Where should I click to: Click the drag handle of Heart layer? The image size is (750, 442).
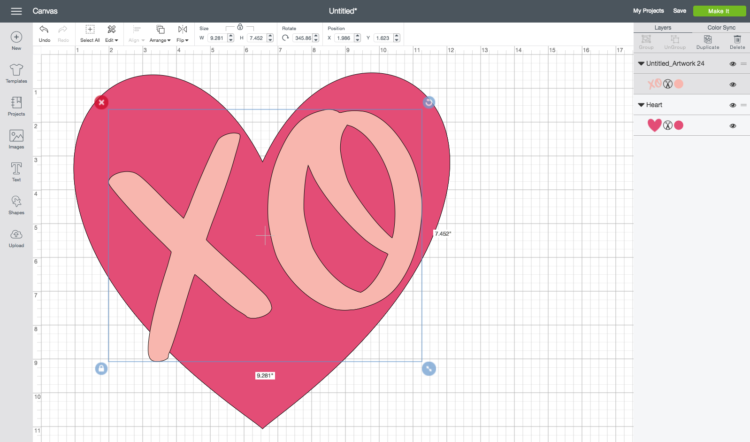[x=744, y=105]
